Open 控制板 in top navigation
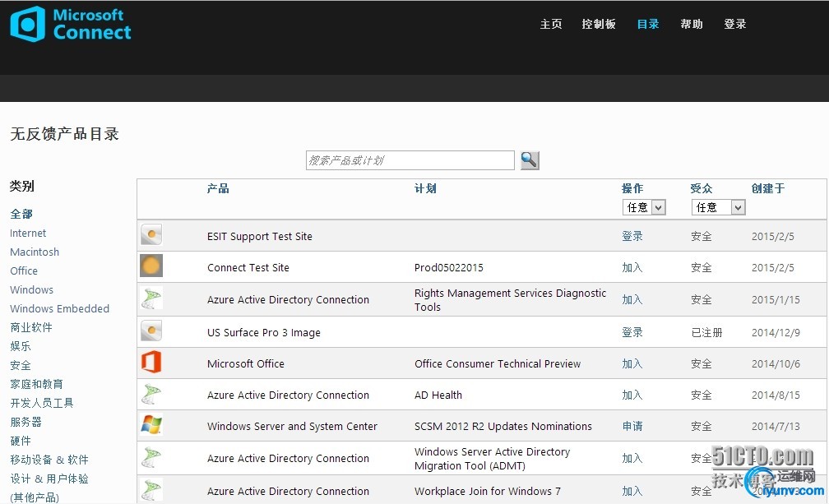Screen dimensions: 829x504 click(599, 24)
